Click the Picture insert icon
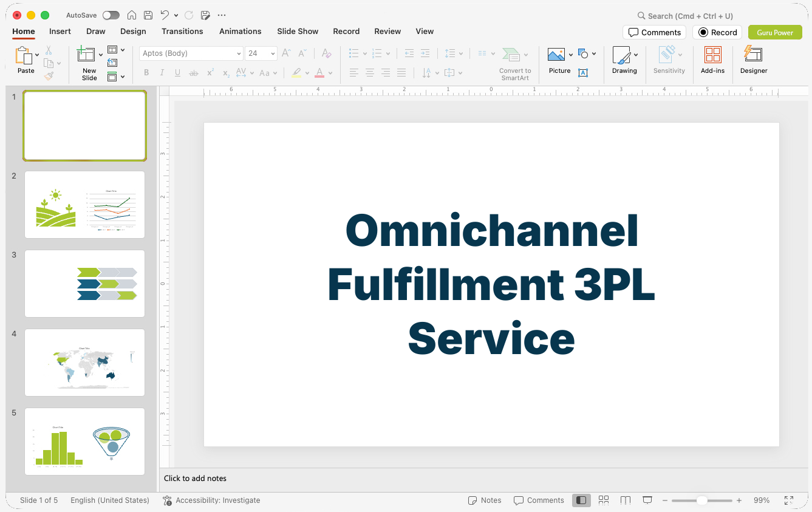This screenshot has width=812, height=512. pyautogui.click(x=556, y=55)
